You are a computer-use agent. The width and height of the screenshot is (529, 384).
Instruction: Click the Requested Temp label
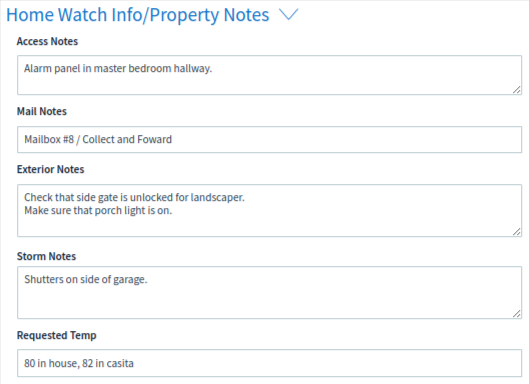tap(57, 335)
